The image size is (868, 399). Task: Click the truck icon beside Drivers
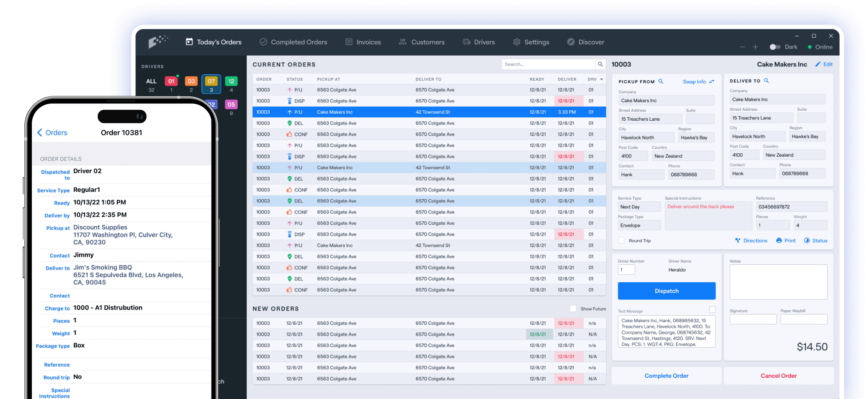coord(466,42)
